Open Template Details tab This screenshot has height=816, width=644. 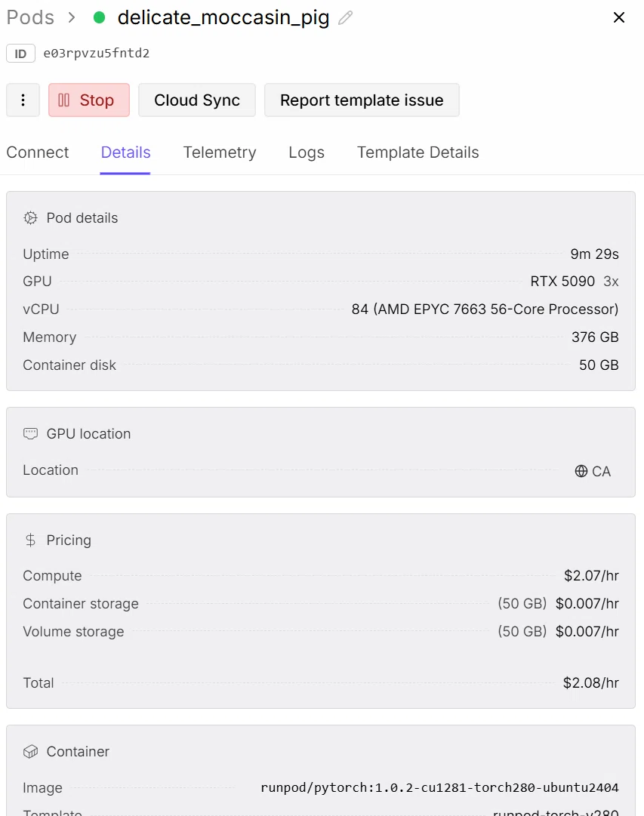(x=418, y=152)
